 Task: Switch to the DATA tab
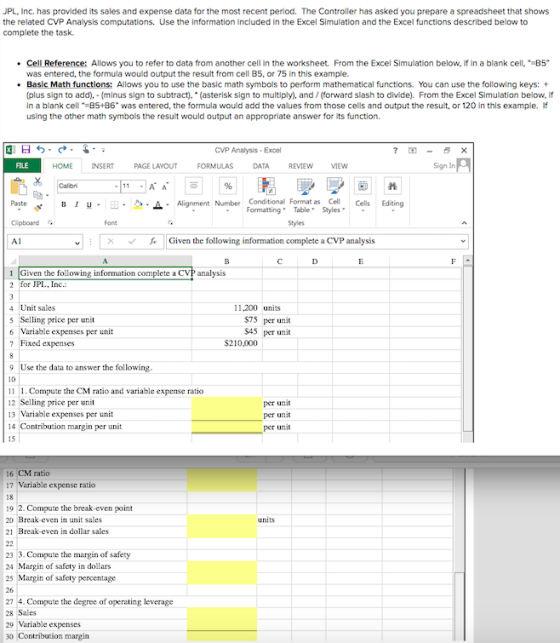pyautogui.click(x=261, y=166)
